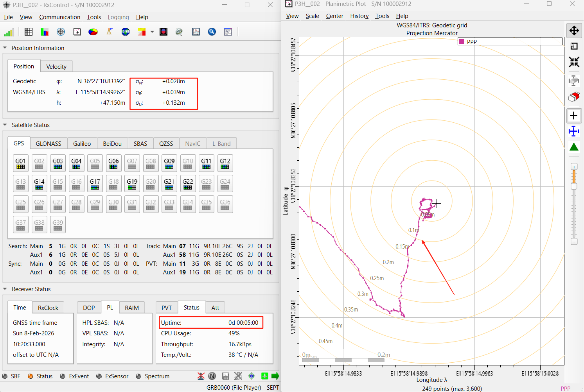
Task: Click the circled N status icon
Action: [x=212, y=376]
